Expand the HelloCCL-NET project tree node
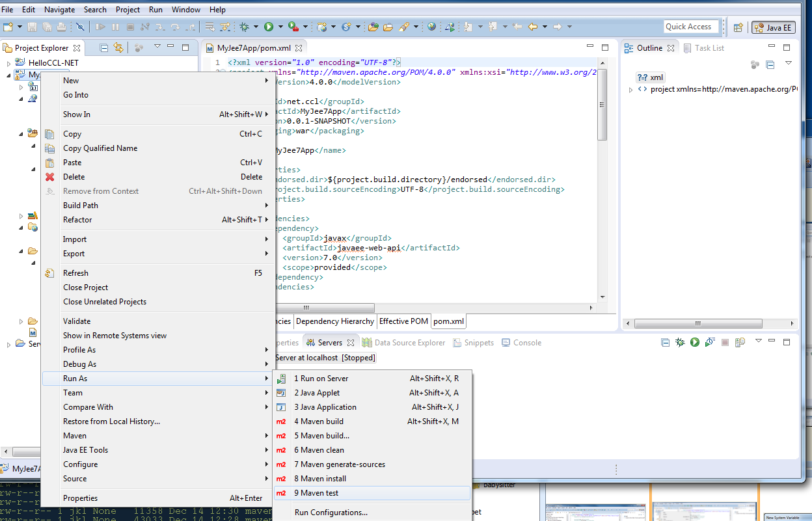This screenshot has width=812, height=521. [9, 63]
